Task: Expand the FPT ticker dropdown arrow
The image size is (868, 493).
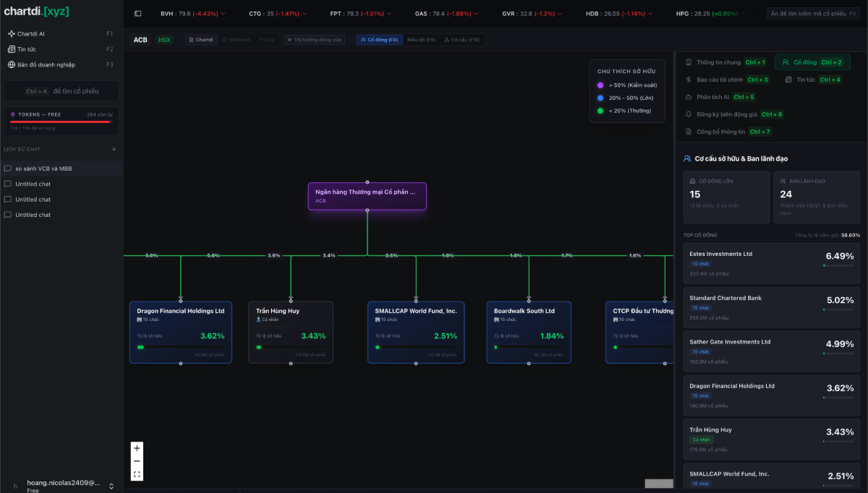Action: pos(389,14)
